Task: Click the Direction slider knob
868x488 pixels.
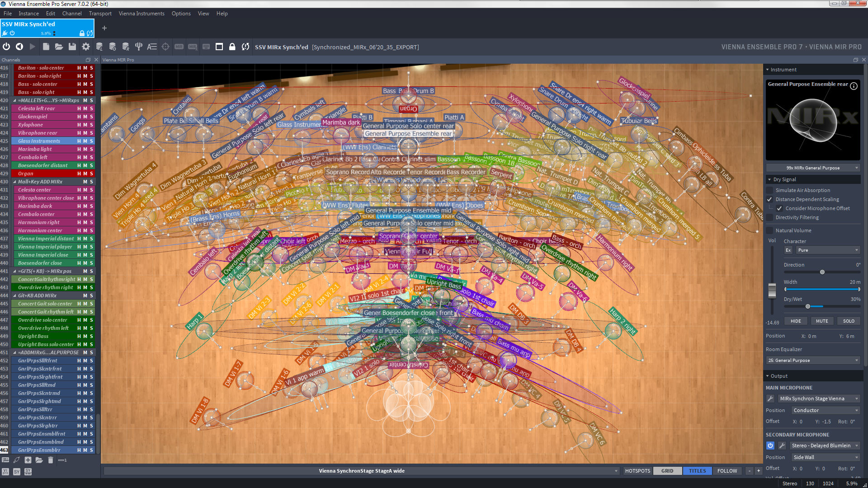Action: (822, 272)
